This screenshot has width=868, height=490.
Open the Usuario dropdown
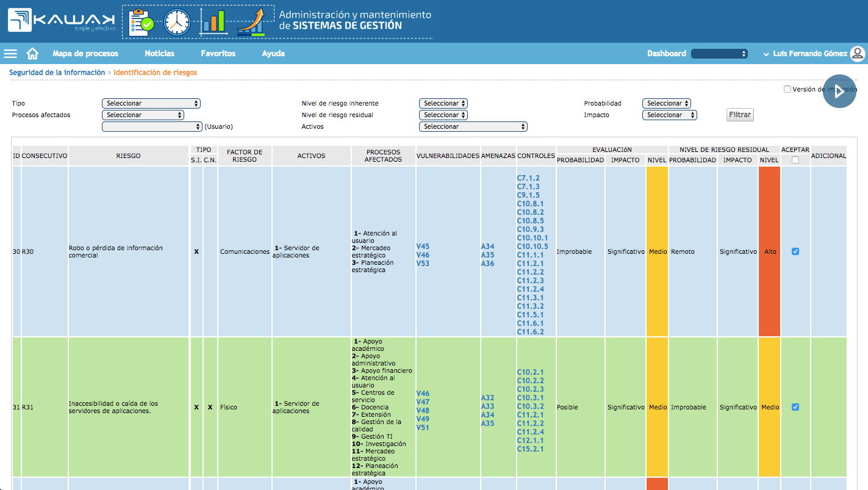click(x=152, y=126)
